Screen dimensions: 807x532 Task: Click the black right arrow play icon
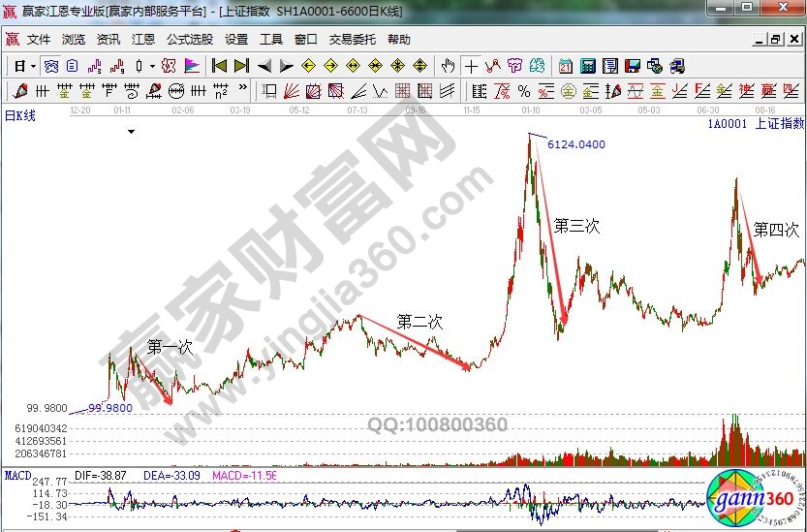287,66
